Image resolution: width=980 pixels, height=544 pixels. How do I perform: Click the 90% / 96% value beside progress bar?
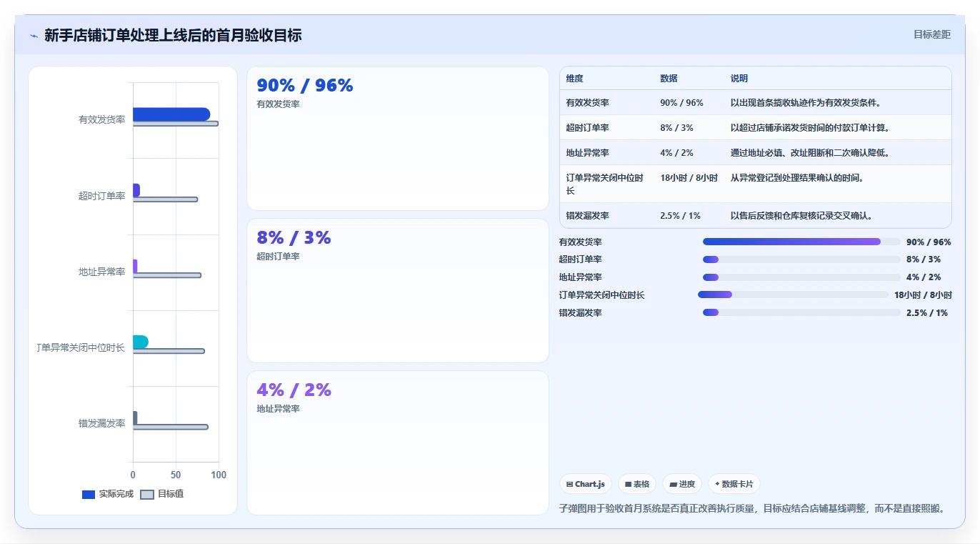click(929, 242)
